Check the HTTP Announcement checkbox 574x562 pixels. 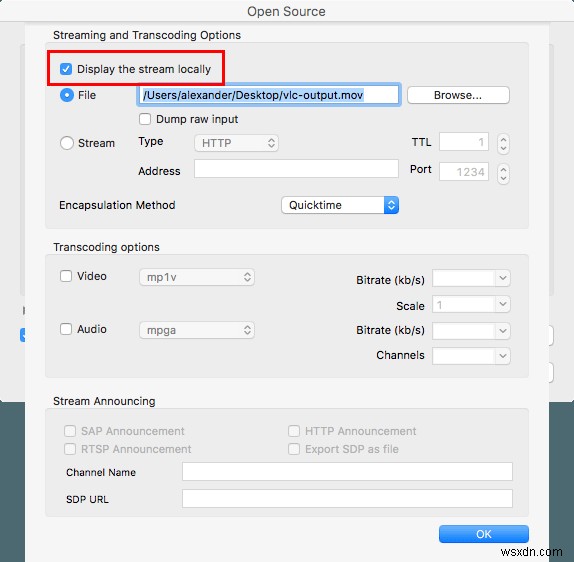click(294, 431)
